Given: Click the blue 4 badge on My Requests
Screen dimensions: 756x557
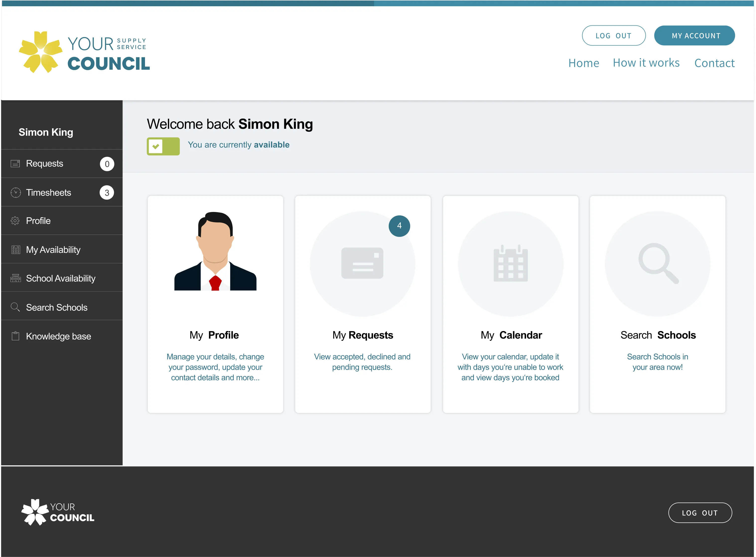Looking at the screenshot, I should coord(399,226).
